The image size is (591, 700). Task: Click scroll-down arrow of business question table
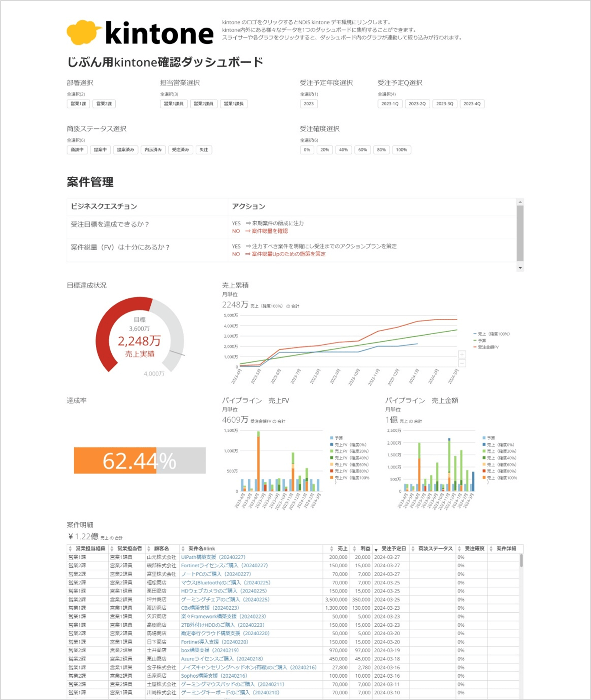pyautogui.click(x=520, y=267)
